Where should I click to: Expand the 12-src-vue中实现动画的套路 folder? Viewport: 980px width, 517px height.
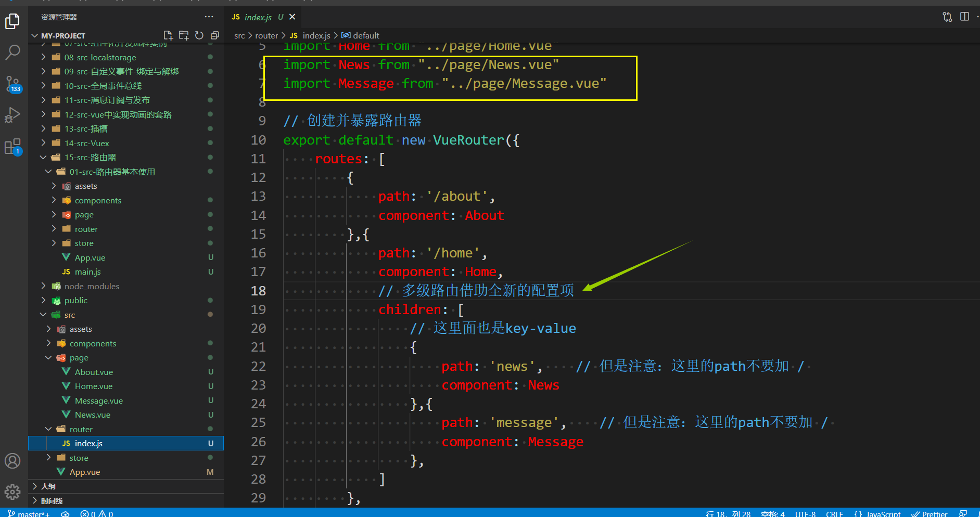[126, 114]
